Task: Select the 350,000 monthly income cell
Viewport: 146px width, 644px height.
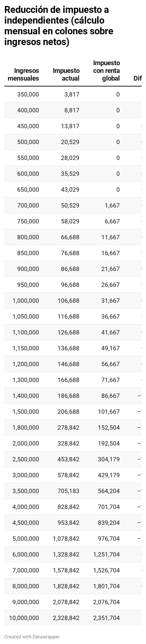Action: (28, 95)
